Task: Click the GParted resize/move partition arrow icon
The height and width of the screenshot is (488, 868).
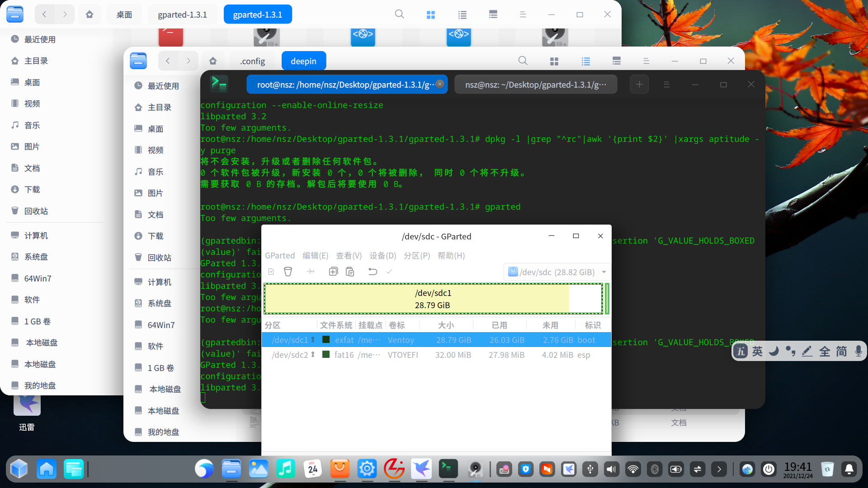Action: click(x=311, y=272)
